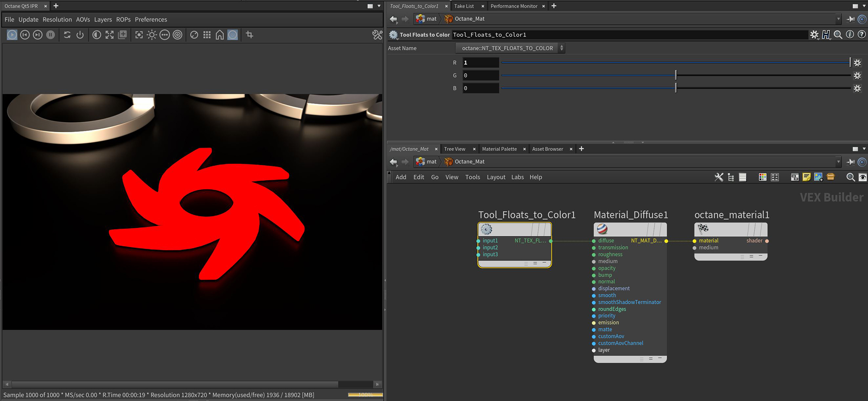Pause the IPR render

(51, 35)
